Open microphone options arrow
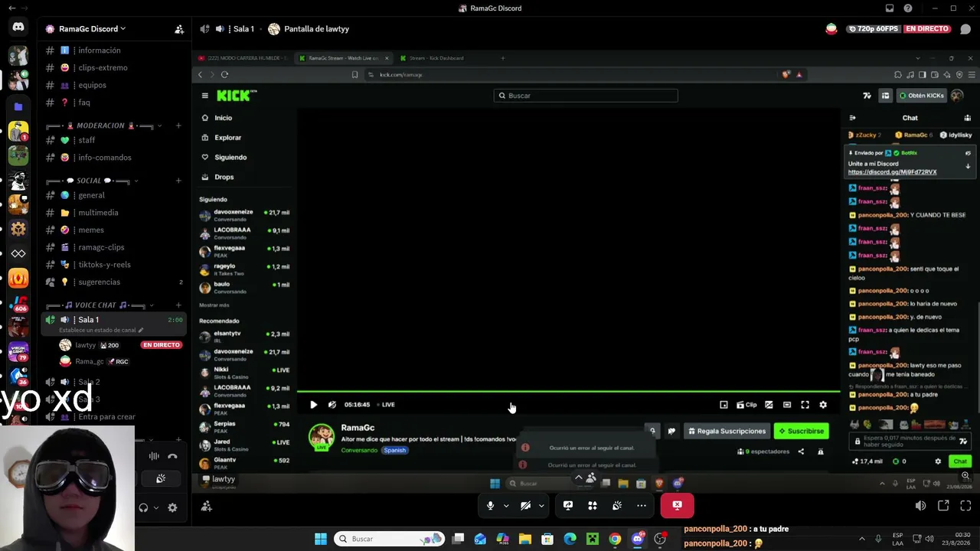 click(x=505, y=506)
